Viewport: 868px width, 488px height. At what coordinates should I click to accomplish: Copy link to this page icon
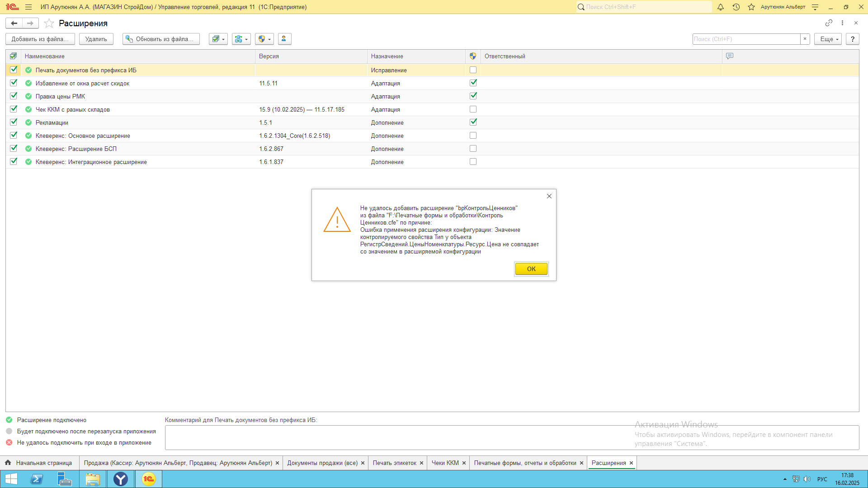tap(829, 23)
